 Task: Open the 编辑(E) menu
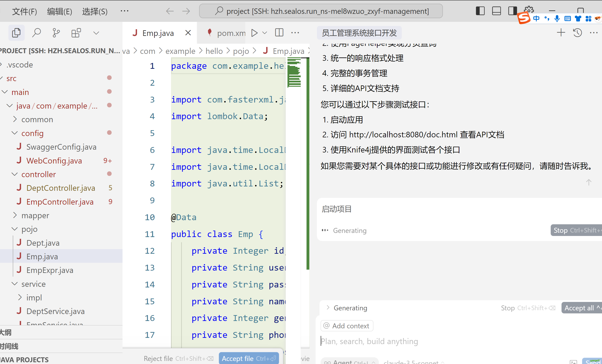pos(60,11)
